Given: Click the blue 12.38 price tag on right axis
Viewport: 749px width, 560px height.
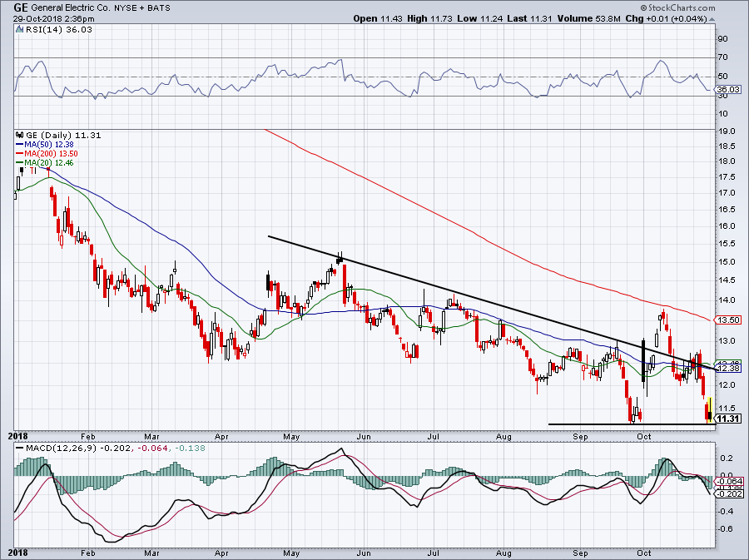Looking at the screenshot, I should tap(728, 369).
